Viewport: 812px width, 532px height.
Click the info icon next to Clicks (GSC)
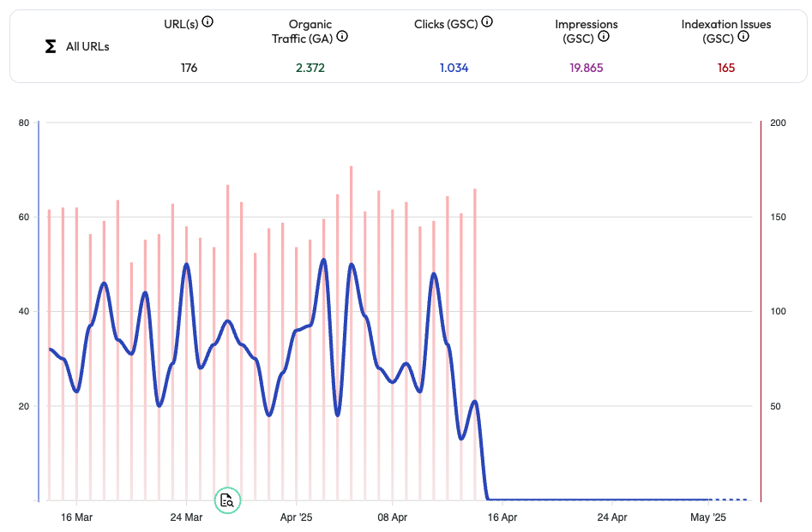coord(487,22)
